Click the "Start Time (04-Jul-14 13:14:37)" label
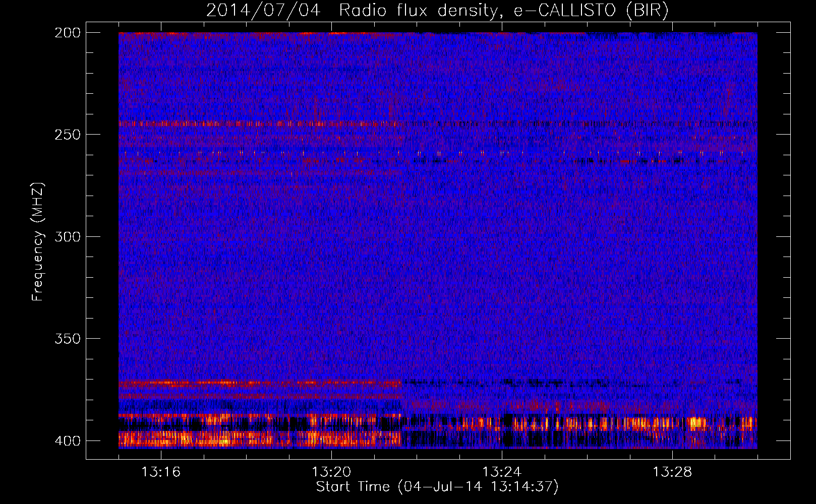This screenshot has width=816, height=504. [437, 487]
